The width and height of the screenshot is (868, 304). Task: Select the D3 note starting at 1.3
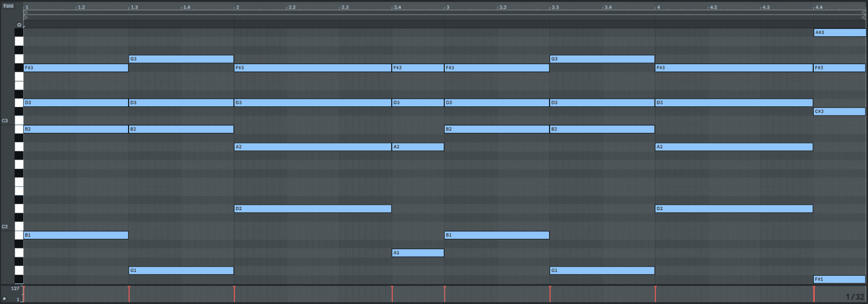pos(181,103)
